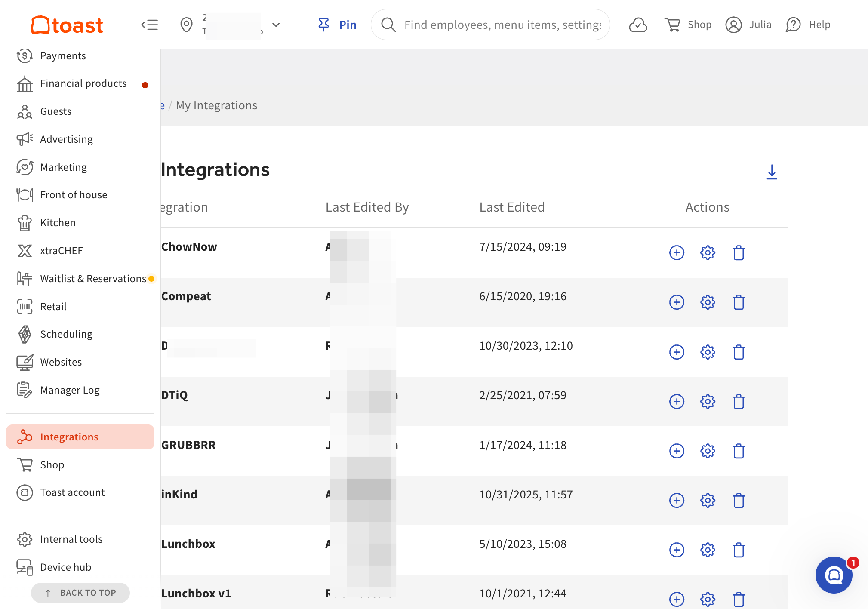Image resolution: width=868 pixels, height=609 pixels.
Task: Add to the GRUBBRR integration
Action: 677,451
